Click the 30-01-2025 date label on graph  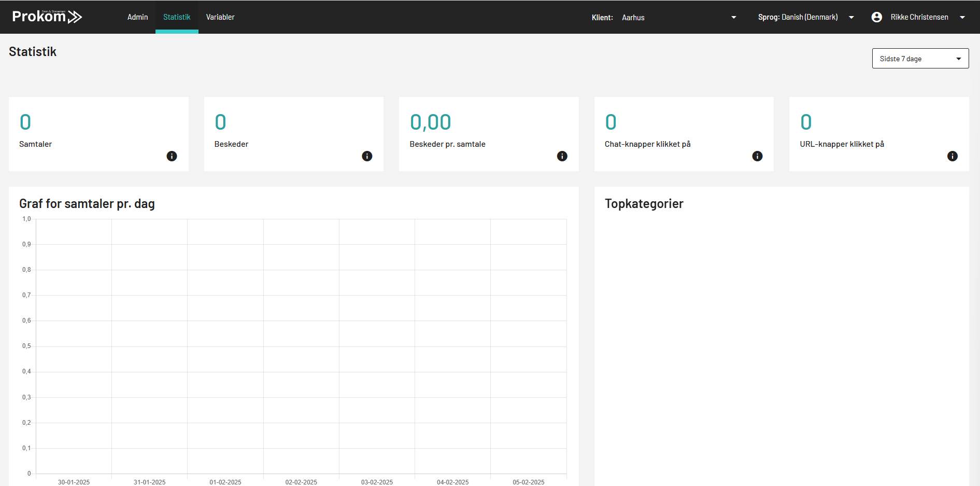(74, 482)
